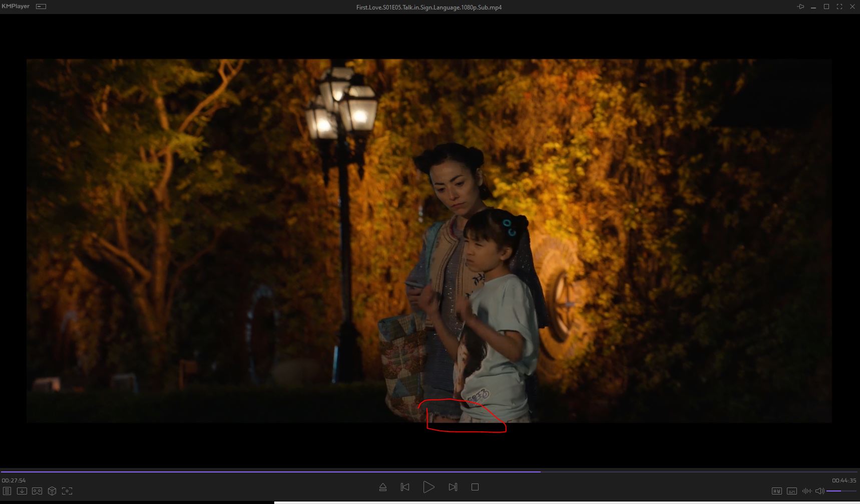Viewport: 860px width, 504px height.
Task: Open the KMPlayer main menu logo
Action: point(16,7)
